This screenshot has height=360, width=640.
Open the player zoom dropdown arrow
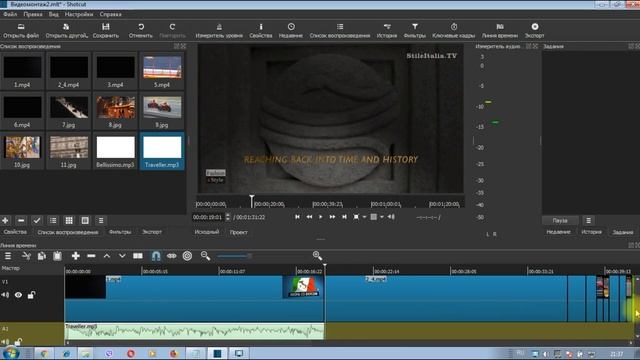pyautogui.click(x=364, y=217)
